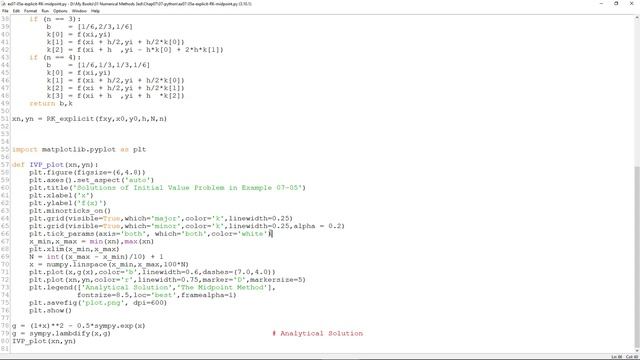The image size is (640, 360).
Task: Open the Run menu
Action: pyautogui.click(x=45, y=11)
